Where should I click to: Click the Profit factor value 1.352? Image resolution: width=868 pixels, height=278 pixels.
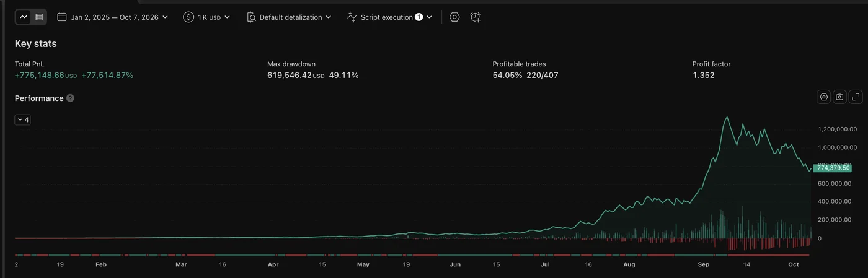[703, 75]
